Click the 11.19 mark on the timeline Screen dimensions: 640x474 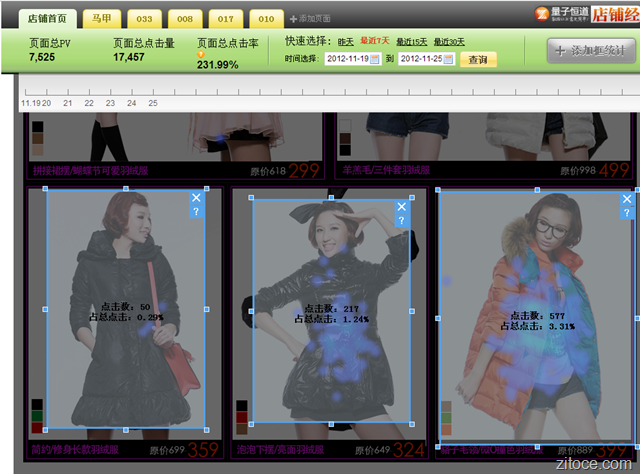coord(33,102)
